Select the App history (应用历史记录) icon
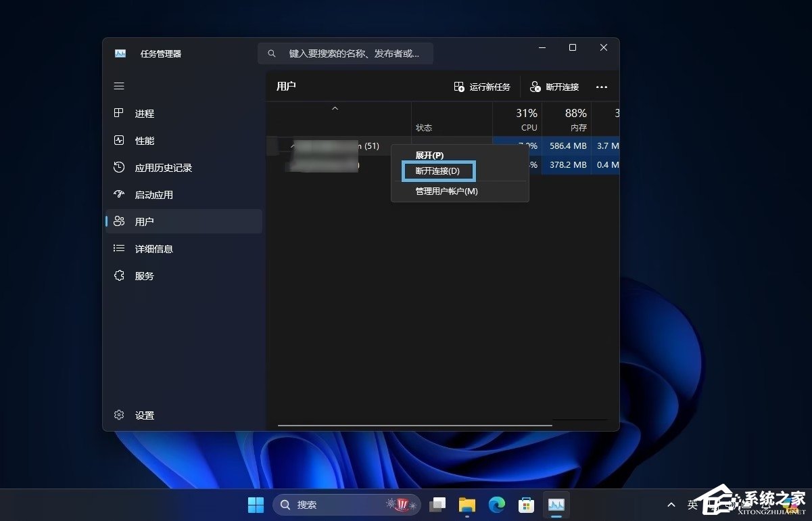The image size is (812, 521). pos(119,168)
